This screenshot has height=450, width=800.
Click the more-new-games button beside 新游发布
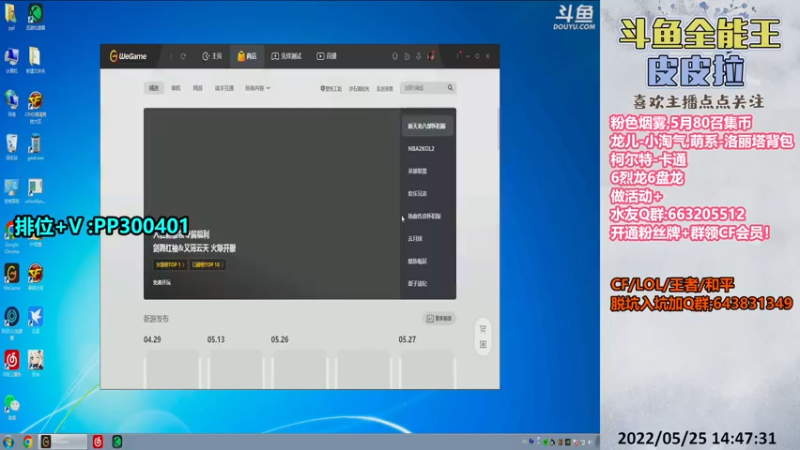[439, 318]
